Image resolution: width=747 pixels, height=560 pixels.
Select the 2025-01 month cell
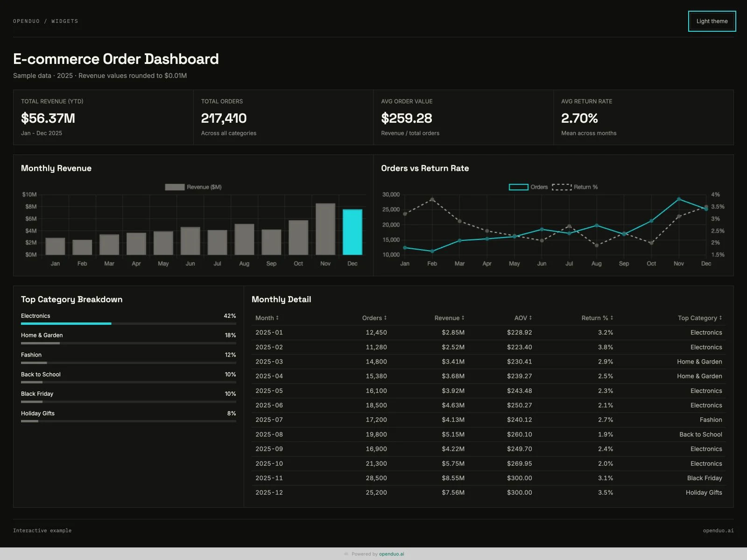(x=269, y=332)
